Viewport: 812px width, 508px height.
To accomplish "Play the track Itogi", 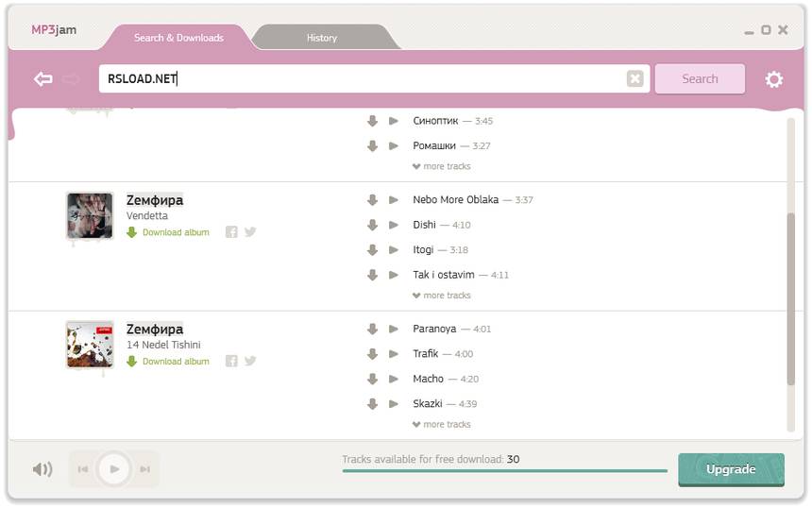I will (394, 249).
